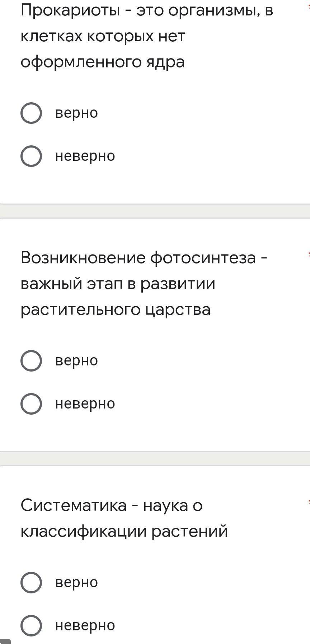Select the "верно" radio circle for the Прокариоты question

pos(31,113)
